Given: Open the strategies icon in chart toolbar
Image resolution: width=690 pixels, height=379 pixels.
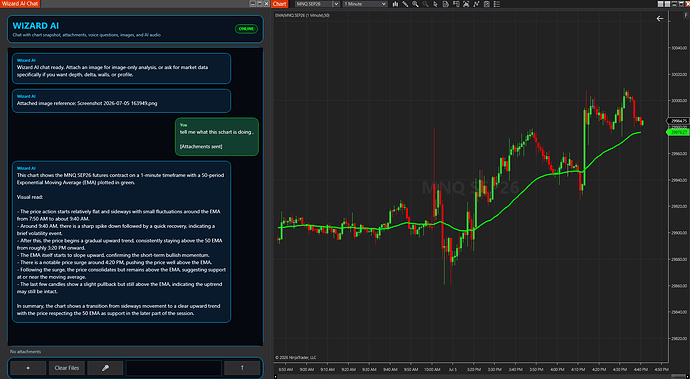Looking at the screenshot, I should [487, 4].
